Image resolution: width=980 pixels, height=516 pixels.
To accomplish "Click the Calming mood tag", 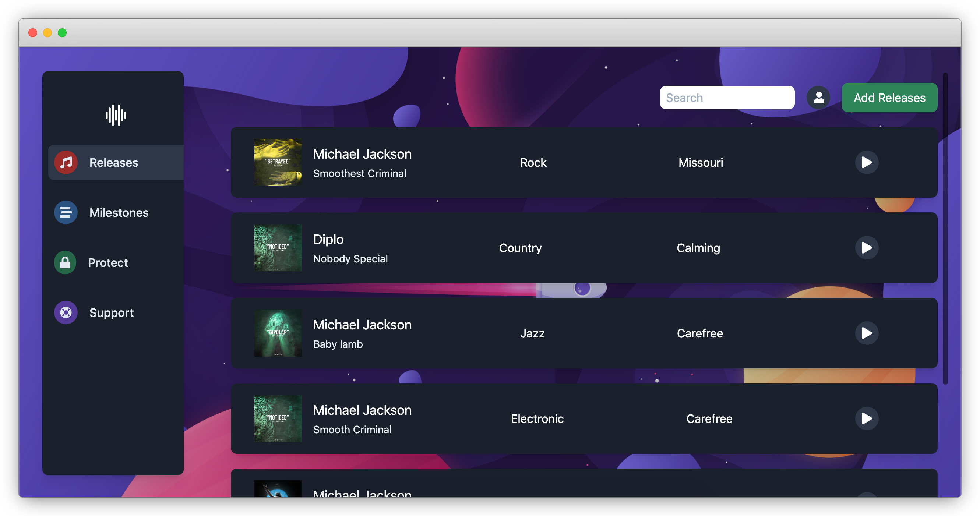I will pos(698,248).
